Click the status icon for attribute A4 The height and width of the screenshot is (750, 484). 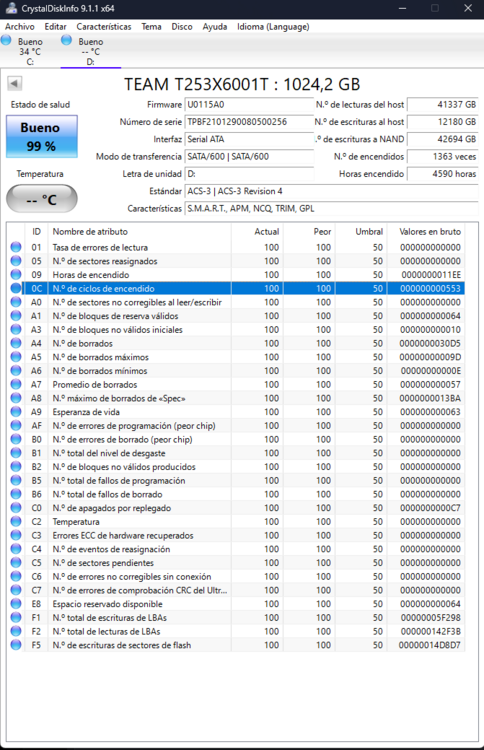16,343
